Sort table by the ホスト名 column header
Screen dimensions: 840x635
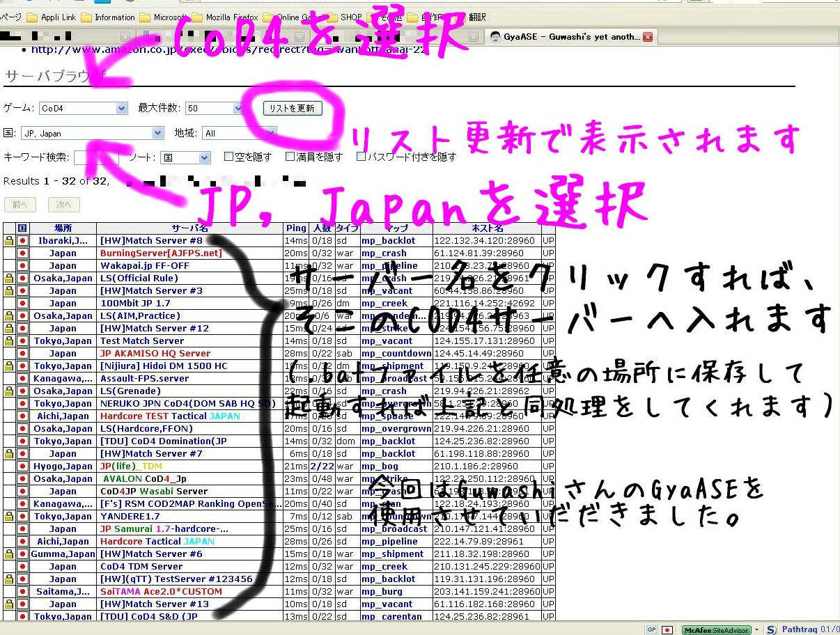click(487, 228)
